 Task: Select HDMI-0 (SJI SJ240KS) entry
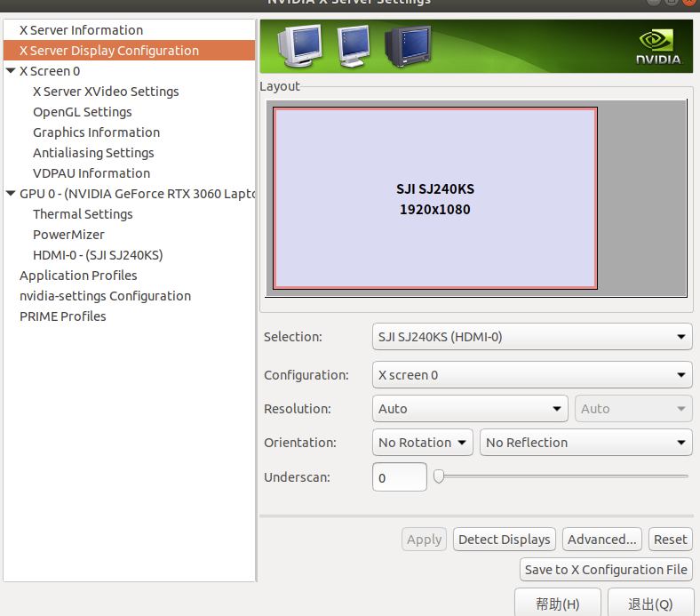point(98,255)
